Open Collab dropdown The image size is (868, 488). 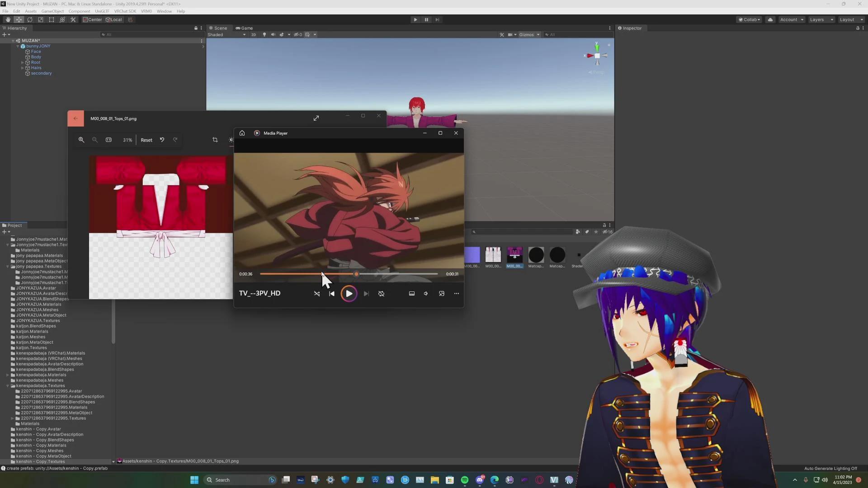coord(749,19)
